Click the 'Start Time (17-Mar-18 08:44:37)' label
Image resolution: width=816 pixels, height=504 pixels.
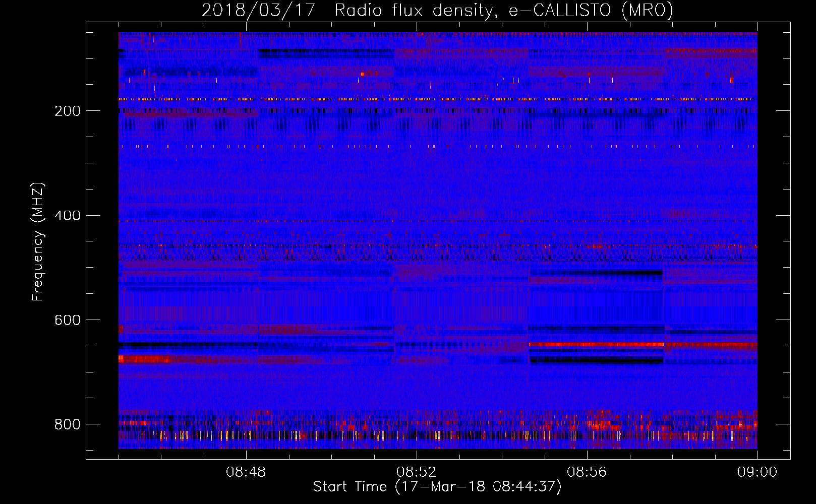[x=437, y=486]
